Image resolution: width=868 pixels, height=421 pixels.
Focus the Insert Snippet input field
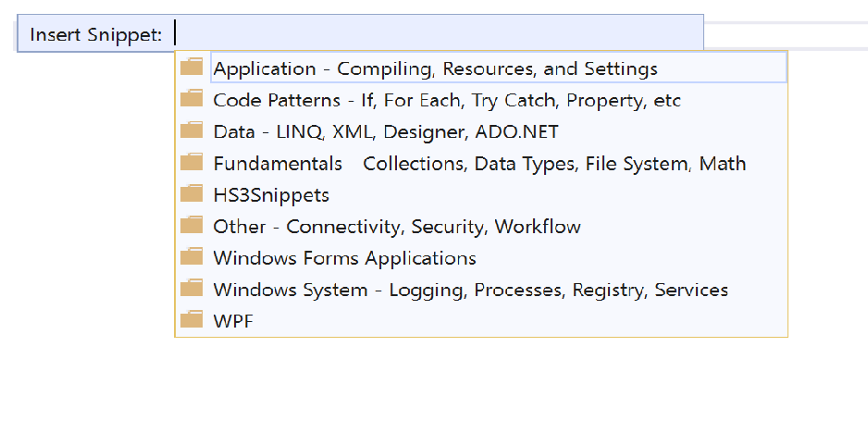(x=438, y=33)
